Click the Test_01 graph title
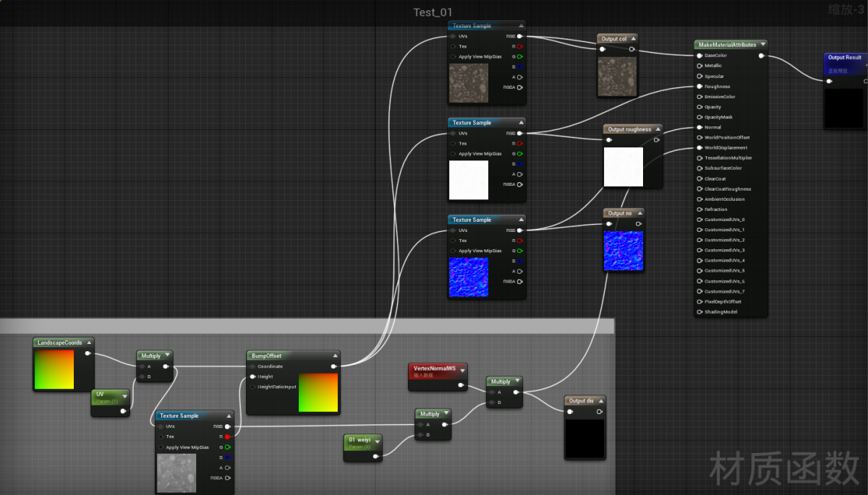The height and width of the screenshot is (495, 868). (433, 12)
